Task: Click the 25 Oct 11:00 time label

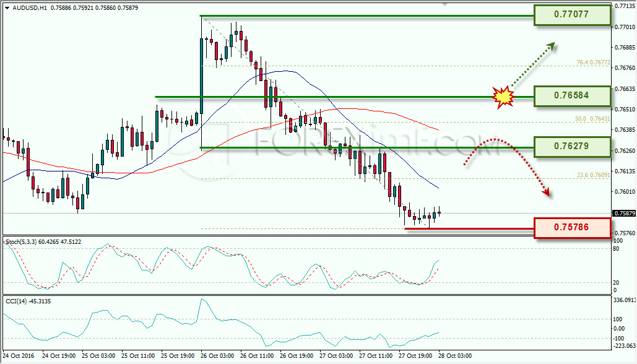Action: pos(138,356)
